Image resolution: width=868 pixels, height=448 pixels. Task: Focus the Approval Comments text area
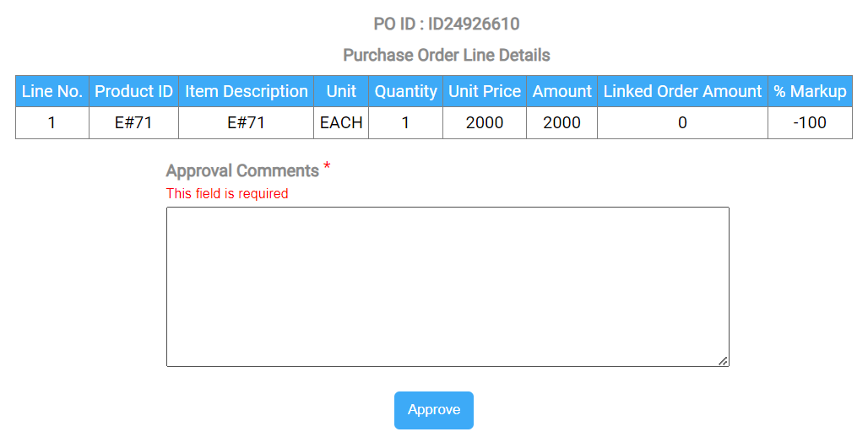pos(448,287)
